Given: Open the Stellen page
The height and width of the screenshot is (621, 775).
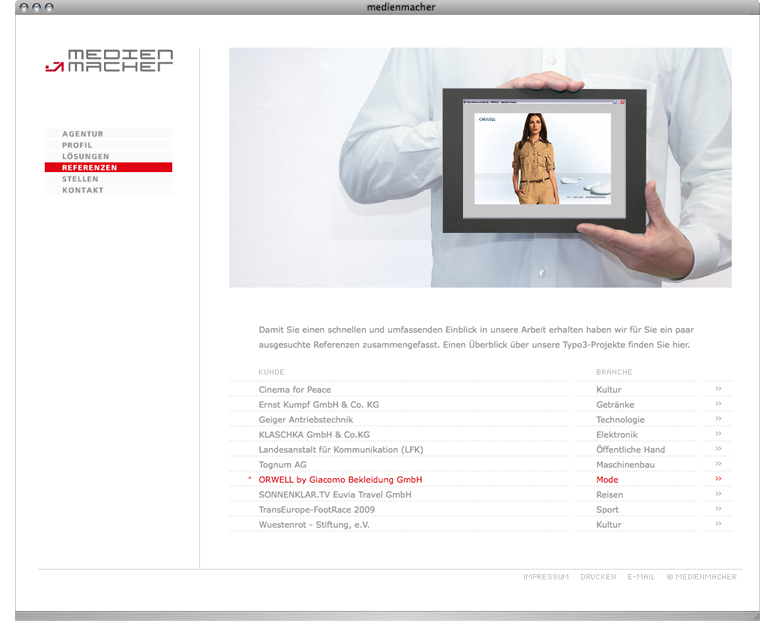Looking at the screenshot, I should tap(108, 179).
